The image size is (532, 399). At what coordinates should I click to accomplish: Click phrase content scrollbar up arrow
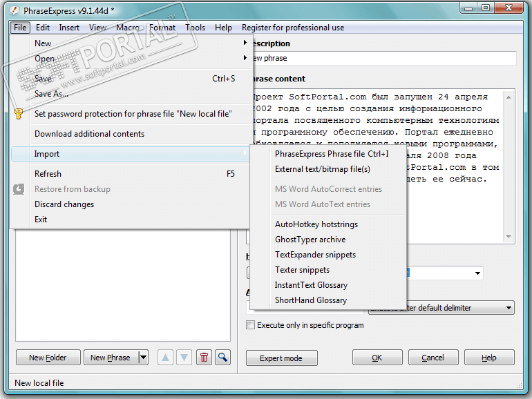click(509, 97)
